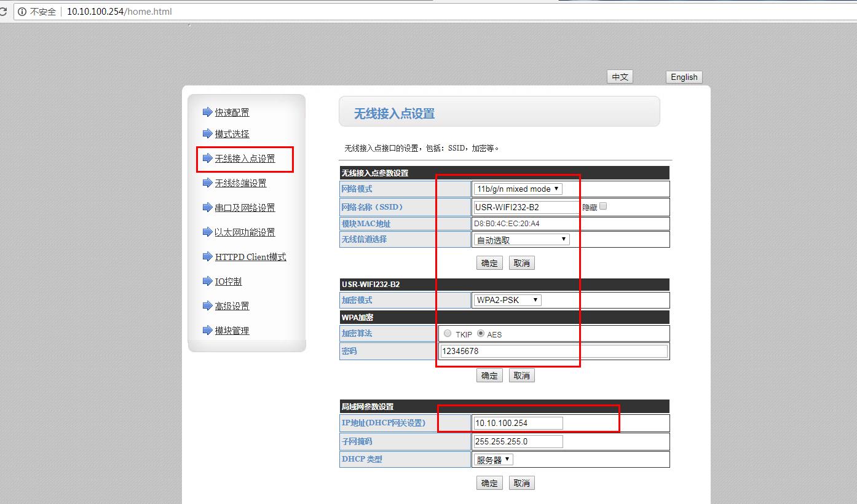The image size is (857, 504).
Task: Click the arrow icon next to 串口及网络设置
Action: [x=207, y=208]
